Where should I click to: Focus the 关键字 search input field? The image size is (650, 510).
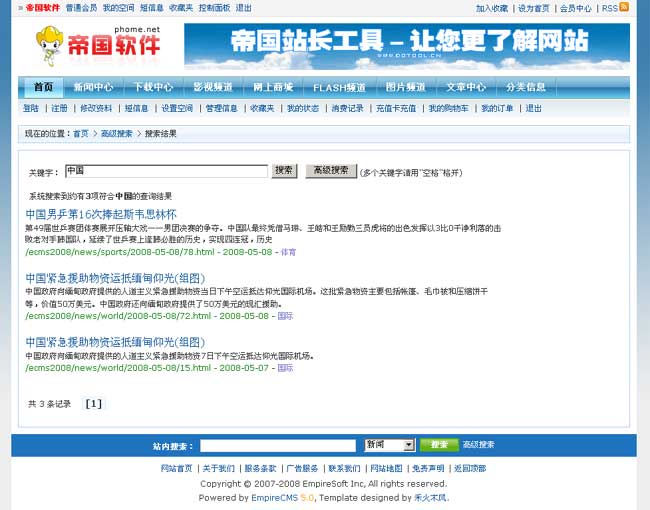pyautogui.click(x=166, y=171)
